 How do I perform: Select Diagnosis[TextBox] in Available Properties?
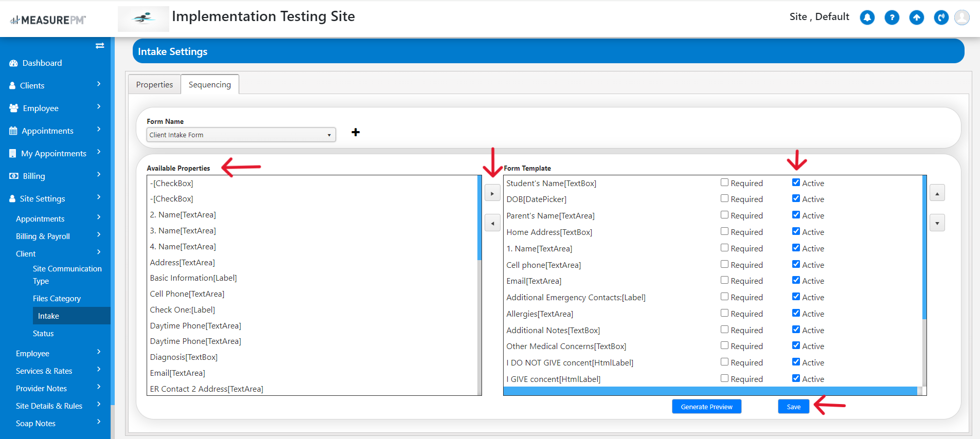184,357
